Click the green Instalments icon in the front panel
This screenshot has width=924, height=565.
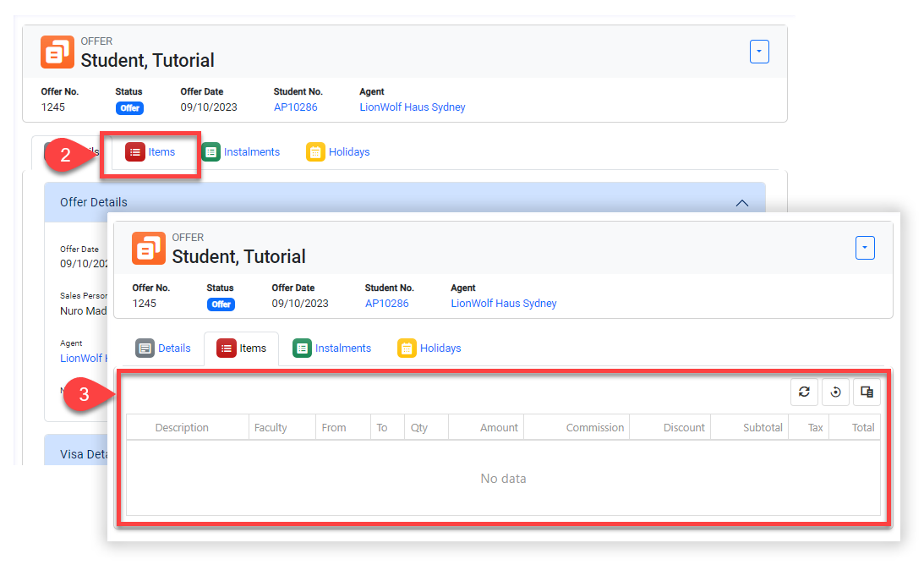[x=302, y=348]
